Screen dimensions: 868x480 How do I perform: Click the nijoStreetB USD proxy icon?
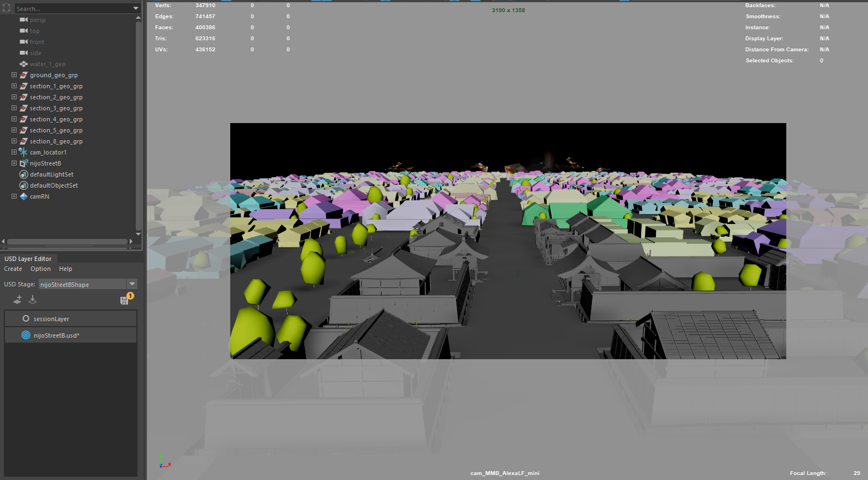pos(23,163)
